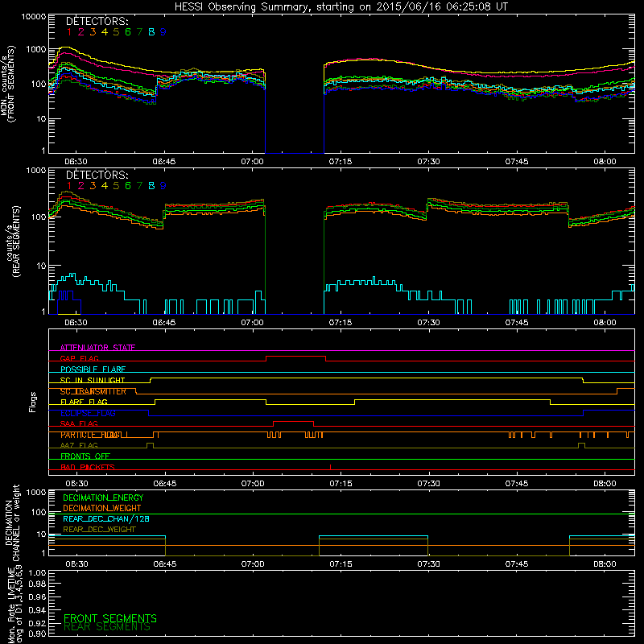Click the SC_TRANSMITTER flag label
Image resolution: width=644 pixels, height=644 pixels.
pyautogui.click(x=93, y=391)
